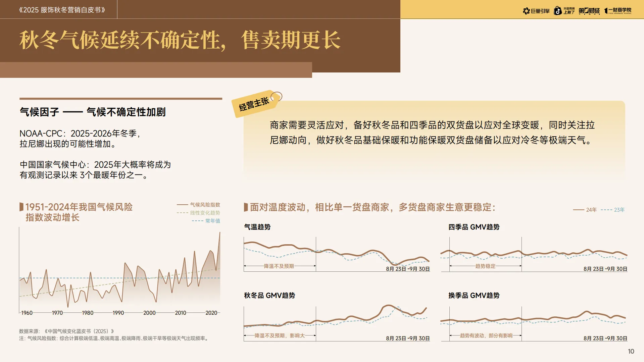Click the tag loop circle on 经营主张 label

coord(277,96)
